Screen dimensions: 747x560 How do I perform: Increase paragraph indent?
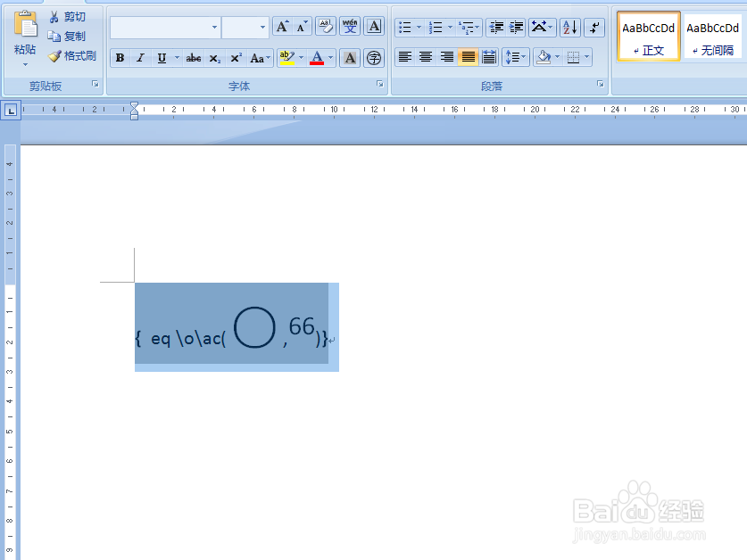point(516,27)
